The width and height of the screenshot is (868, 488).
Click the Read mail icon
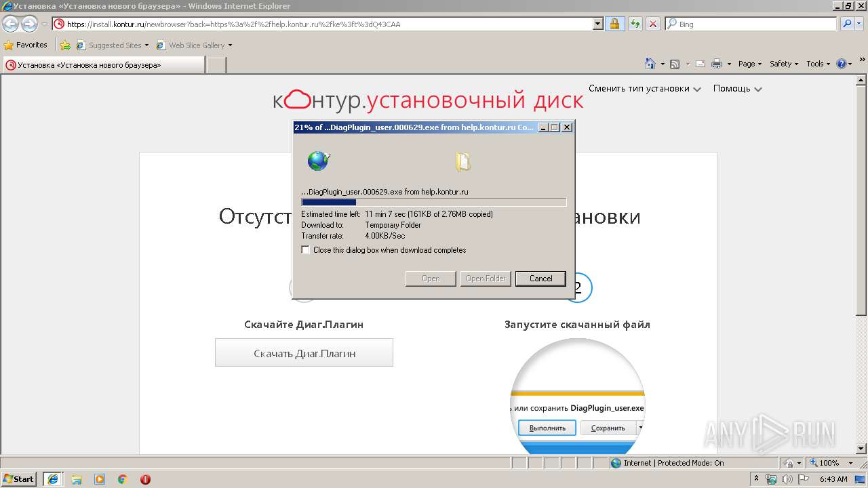click(700, 64)
